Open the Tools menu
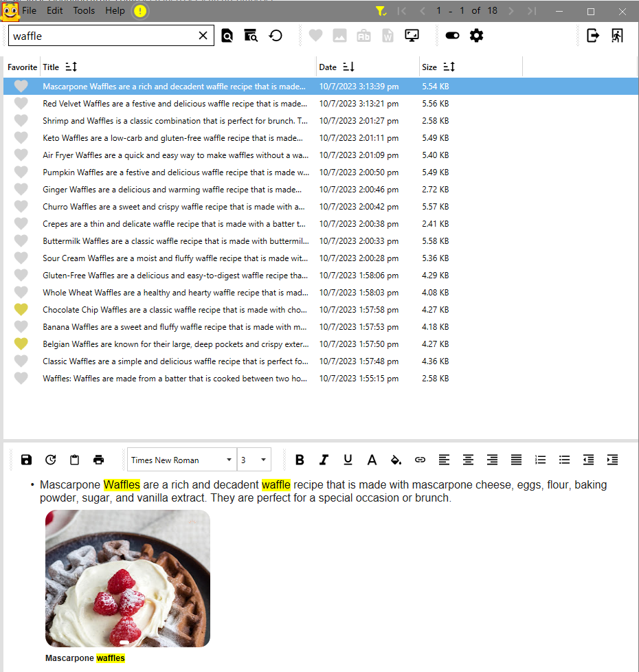Viewport: 639px width, 672px height. click(x=84, y=11)
